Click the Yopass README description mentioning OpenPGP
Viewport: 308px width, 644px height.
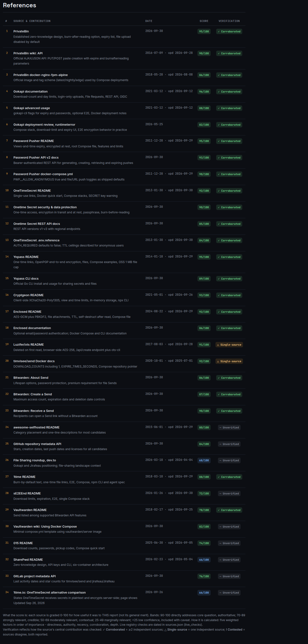pos(75,265)
